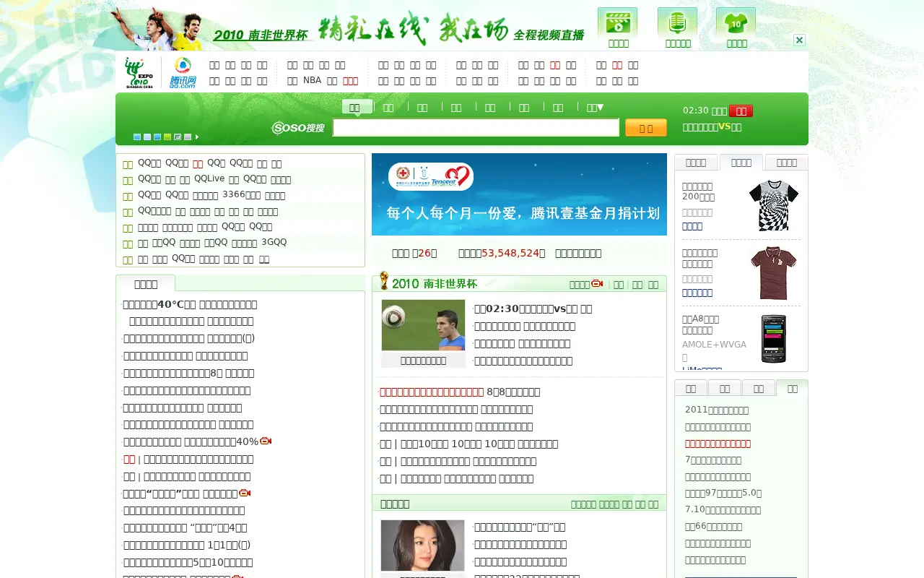Click the SOSO search logo
The image size is (924, 578).
coord(298,128)
